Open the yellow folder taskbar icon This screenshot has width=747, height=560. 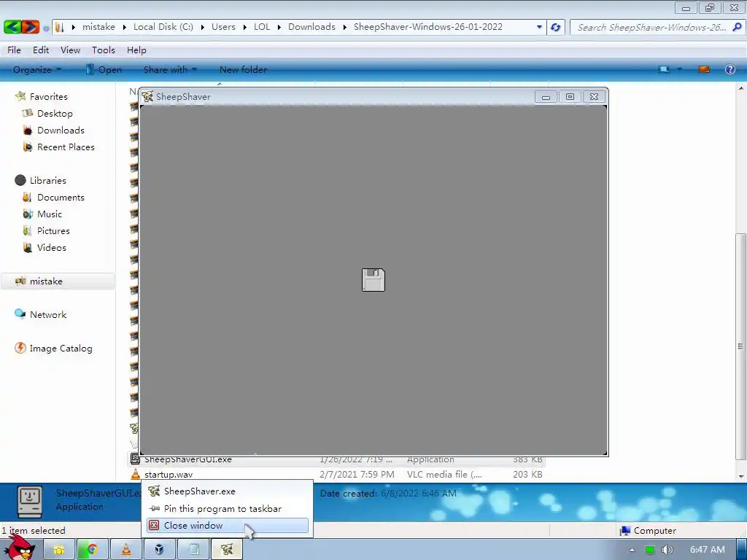tap(59, 550)
